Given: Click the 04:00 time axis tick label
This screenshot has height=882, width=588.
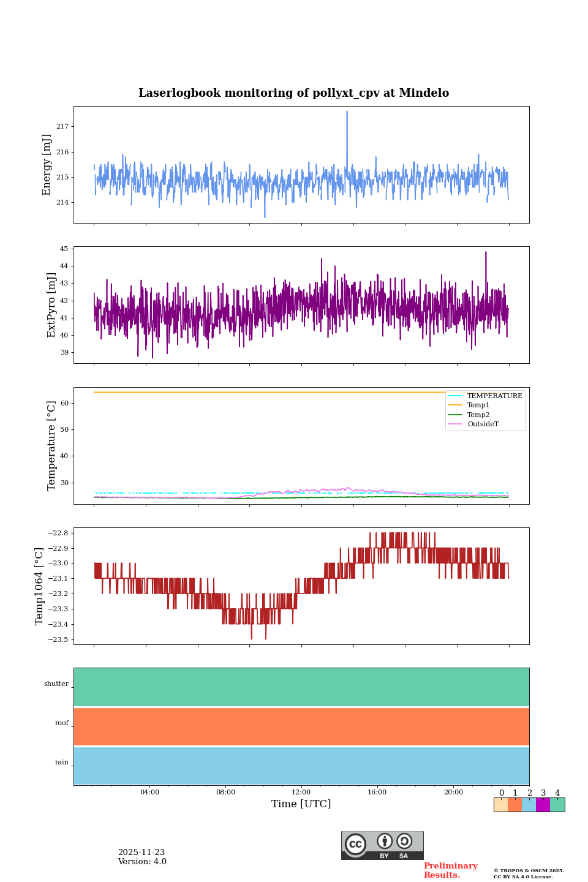Looking at the screenshot, I should point(149,792).
